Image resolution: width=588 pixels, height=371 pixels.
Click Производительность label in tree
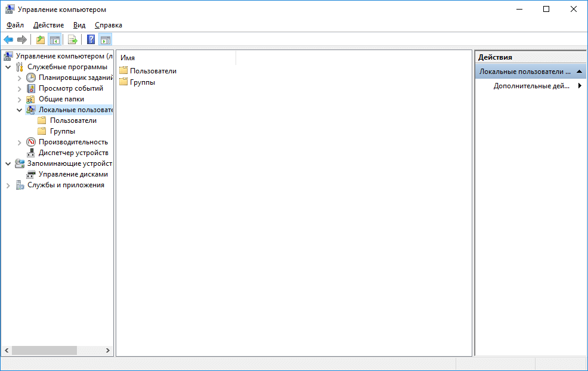[73, 142]
